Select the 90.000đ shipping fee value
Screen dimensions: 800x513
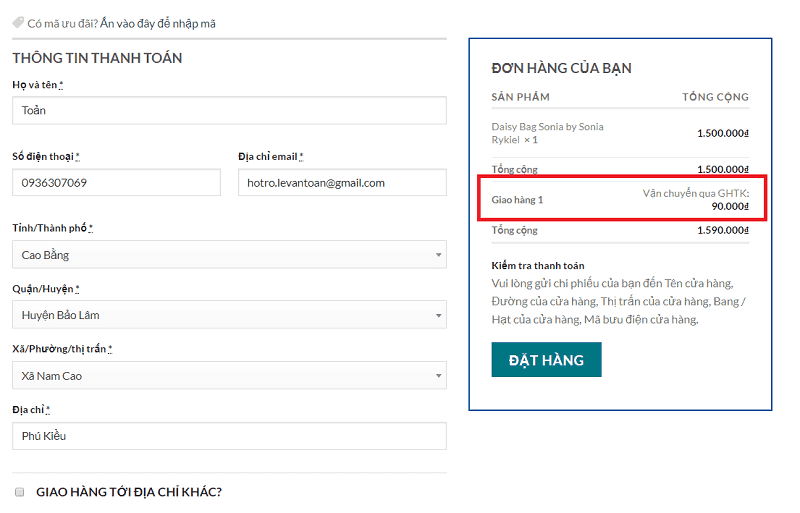tap(730, 206)
